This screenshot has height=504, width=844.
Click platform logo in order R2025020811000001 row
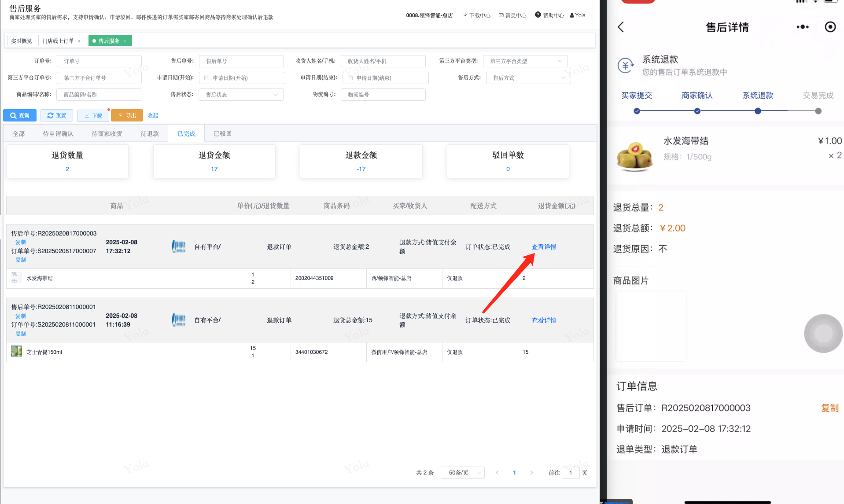click(x=179, y=320)
